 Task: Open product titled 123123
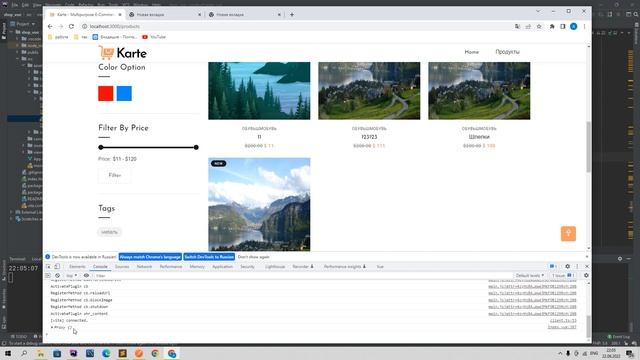(x=369, y=137)
